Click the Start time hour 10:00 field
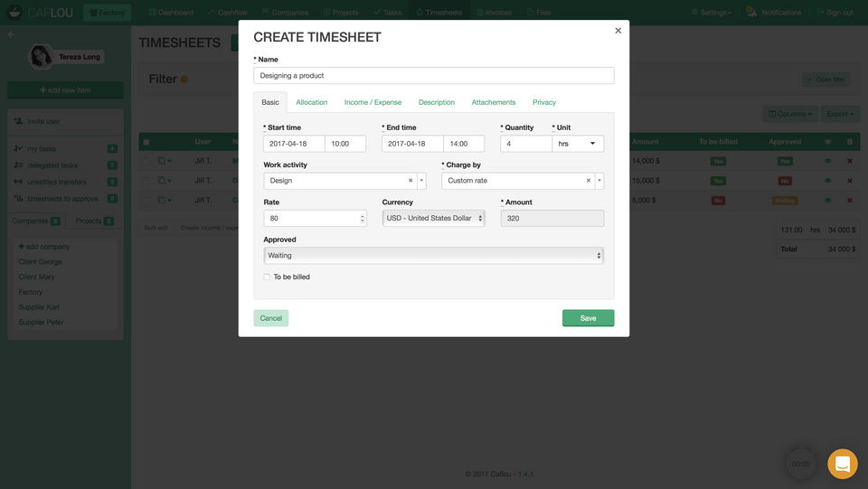Image resolution: width=868 pixels, height=489 pixels. point(344,144)
